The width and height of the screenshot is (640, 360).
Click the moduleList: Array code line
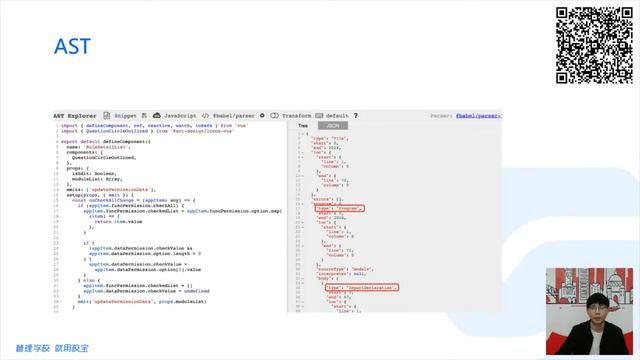(97, 179)
